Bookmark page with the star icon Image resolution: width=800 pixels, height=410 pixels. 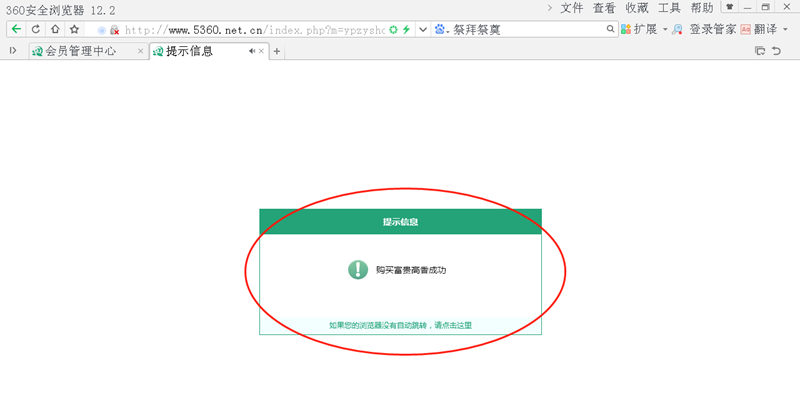point(74,29)
